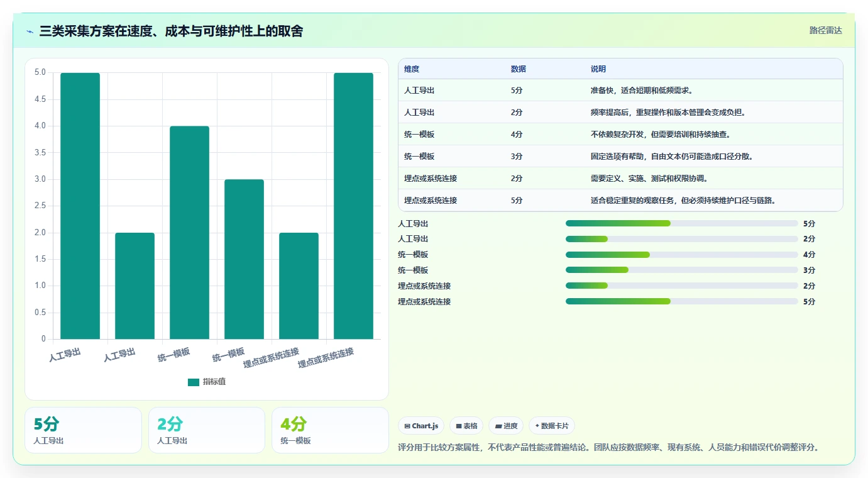The height and width of the screenshot is (478, 868).
Task: Open the 4分 统一模板 data card
Action: tap(330, 430)
